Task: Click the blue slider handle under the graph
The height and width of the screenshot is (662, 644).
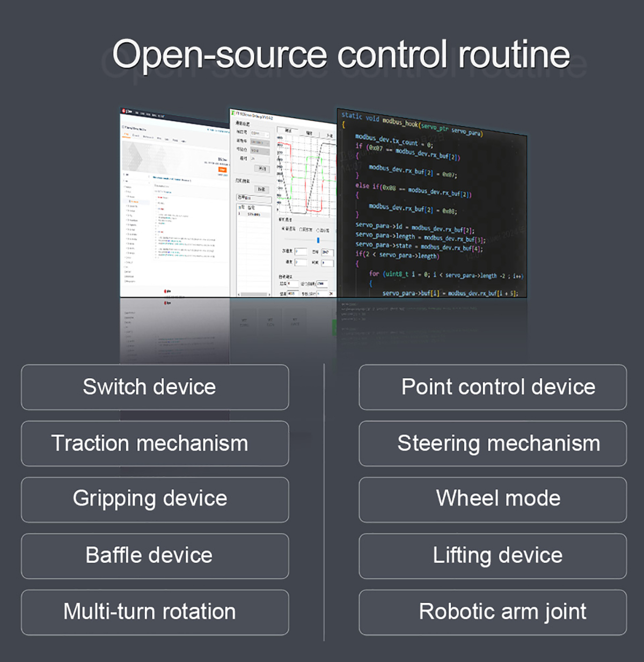Action: point(318,240)
